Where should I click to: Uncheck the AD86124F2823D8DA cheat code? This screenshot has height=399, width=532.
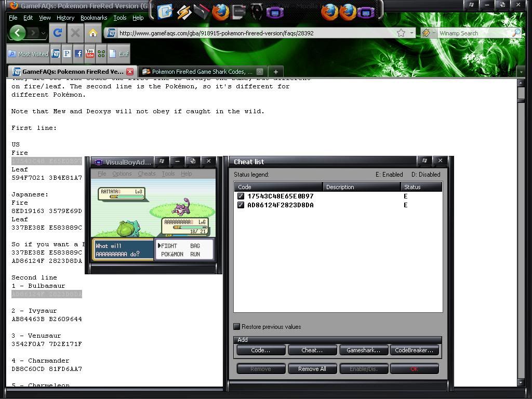(241, 205)
